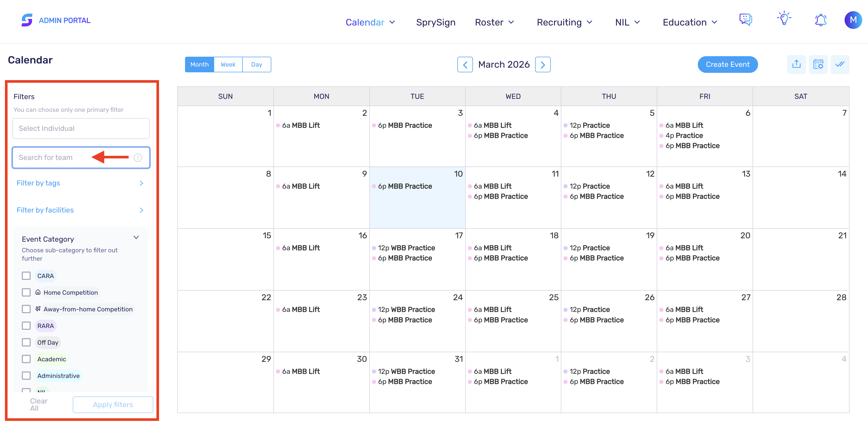Viewport: 868px width, 424px height.
Task: Open 6a MBB Lift on March 18
Action: pyautogui.click(x=490, y=248)
